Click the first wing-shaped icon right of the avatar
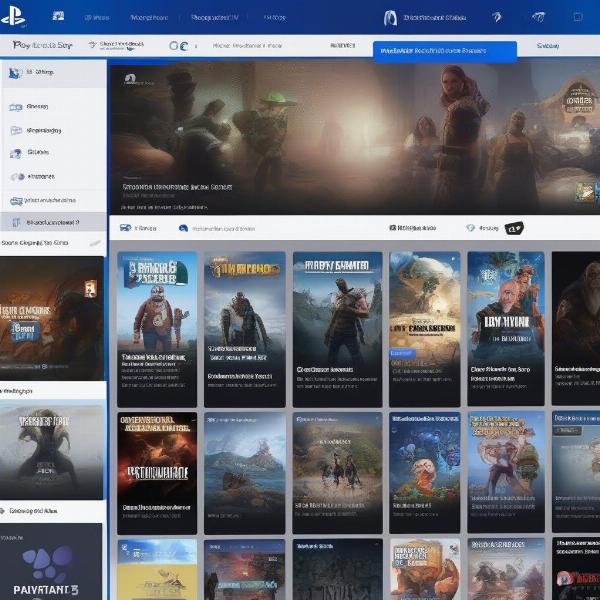 coord(497,17)
